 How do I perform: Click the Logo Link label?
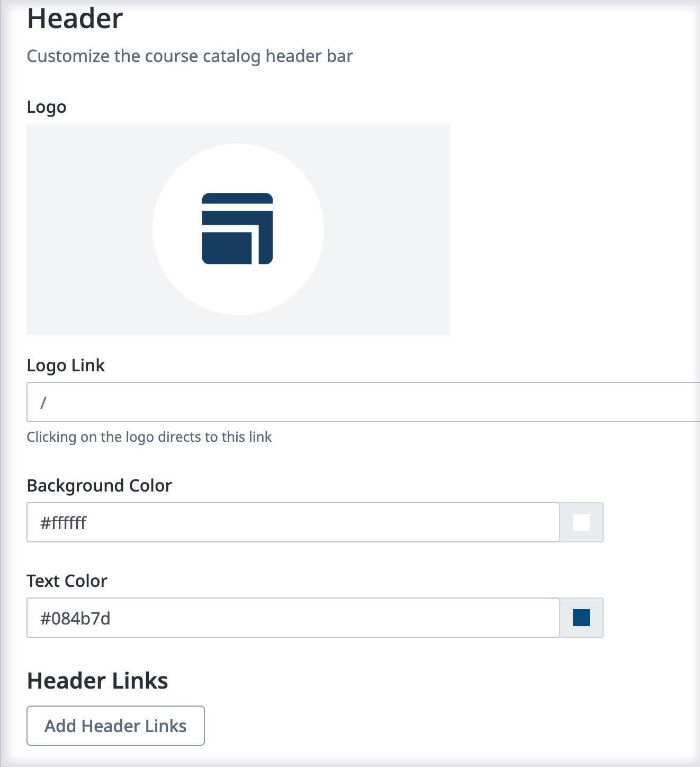coord(66,365)
